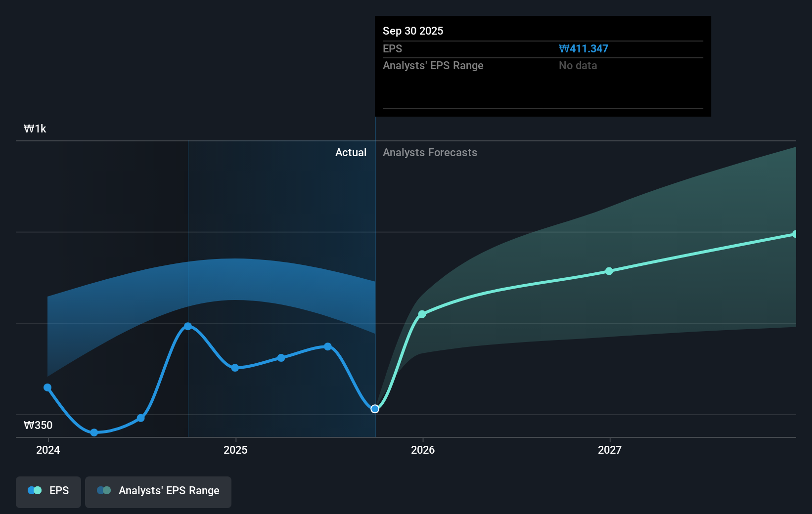This screenshot has height=514, width=812.
Task: Select the Analysts Forecasts section label
Action: pos(430,152)
